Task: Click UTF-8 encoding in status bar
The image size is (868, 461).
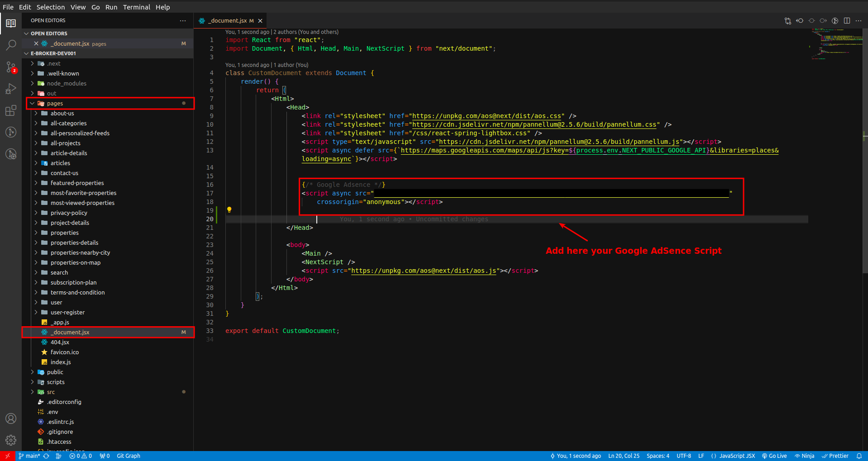Action: pyautogui.click(x=684, y=456)
